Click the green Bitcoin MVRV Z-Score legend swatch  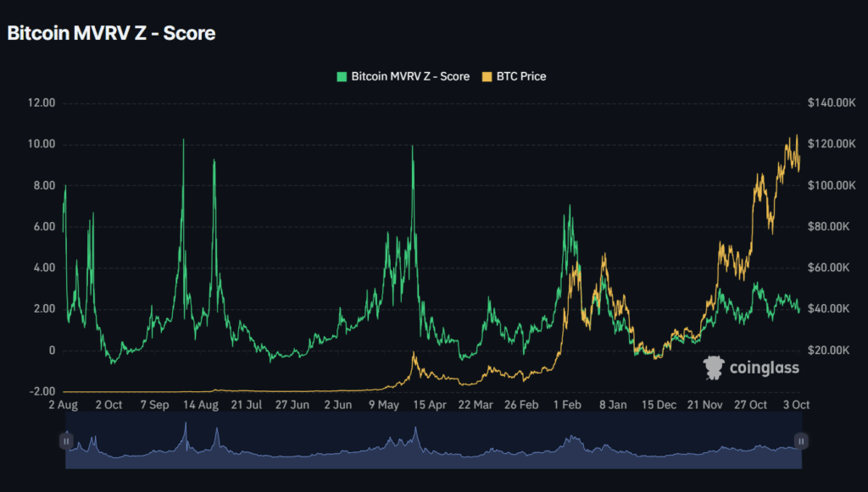[x=342, y=76]
